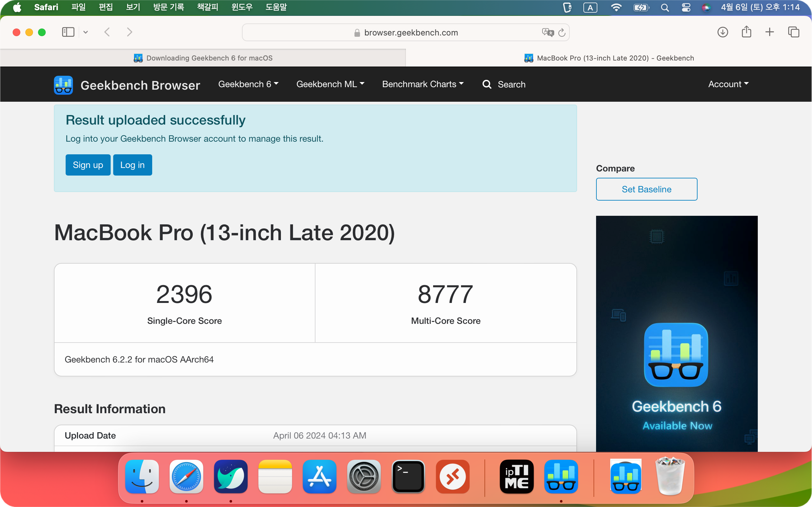The height and width of the screenshot is (507, 812).
Task: Open the 책갈피 menu
Action: point(208,7)
